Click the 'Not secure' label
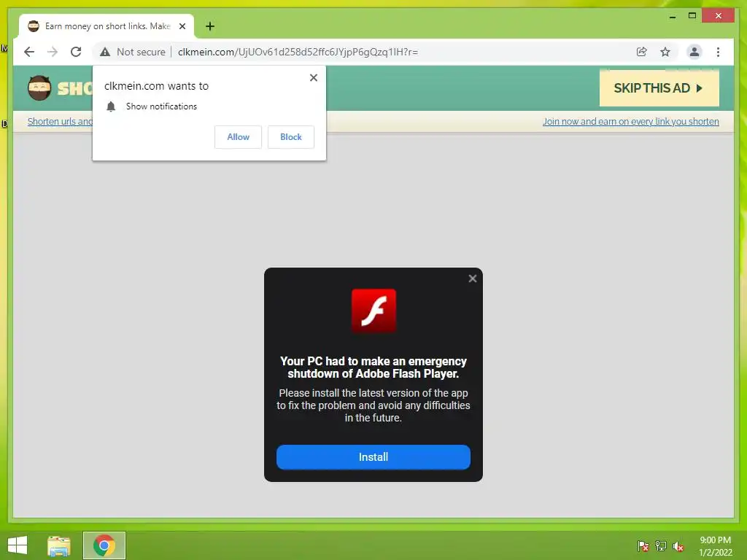 click(x=141, y=52)
